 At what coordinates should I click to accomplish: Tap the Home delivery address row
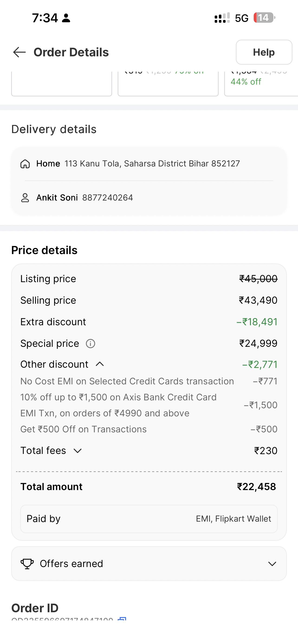pyautogui.click(x=138, y=164)
